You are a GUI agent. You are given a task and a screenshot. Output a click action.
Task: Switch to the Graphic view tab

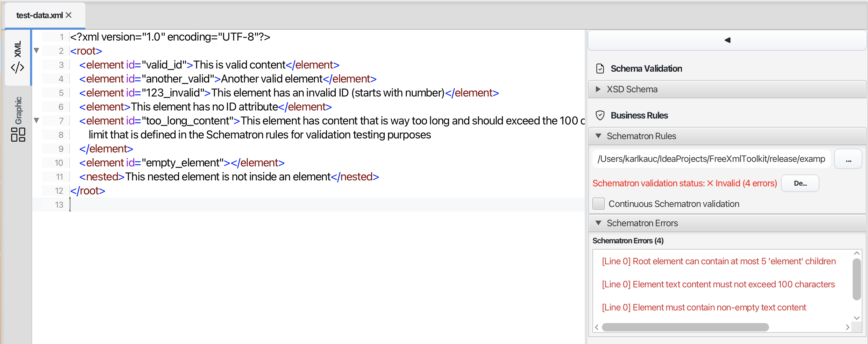(x=18, y=119)
